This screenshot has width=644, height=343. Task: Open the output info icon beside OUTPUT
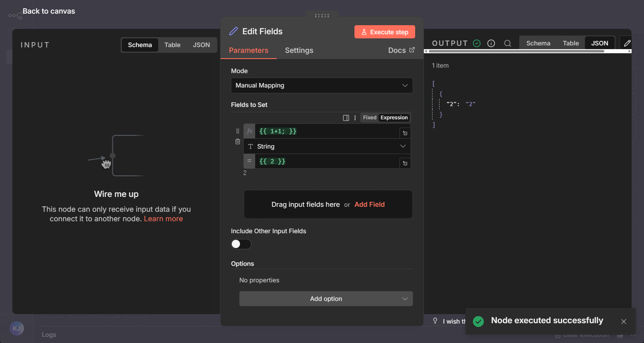click(x=491, y=43)
